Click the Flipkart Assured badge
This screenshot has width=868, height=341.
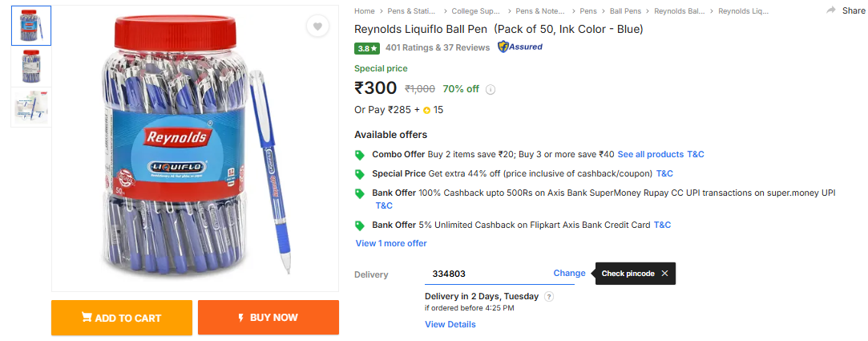pyautogui.click(x=520, y=47)
